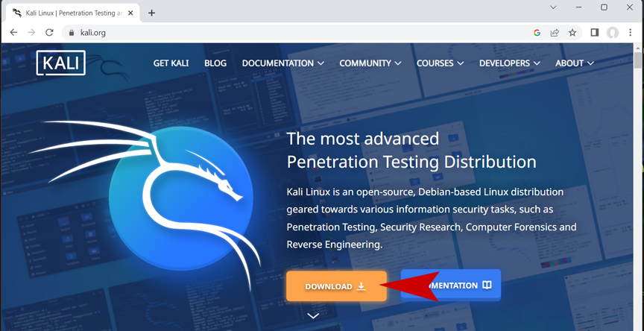
Task: Bookmark this page with star icon
Action: 572,33
